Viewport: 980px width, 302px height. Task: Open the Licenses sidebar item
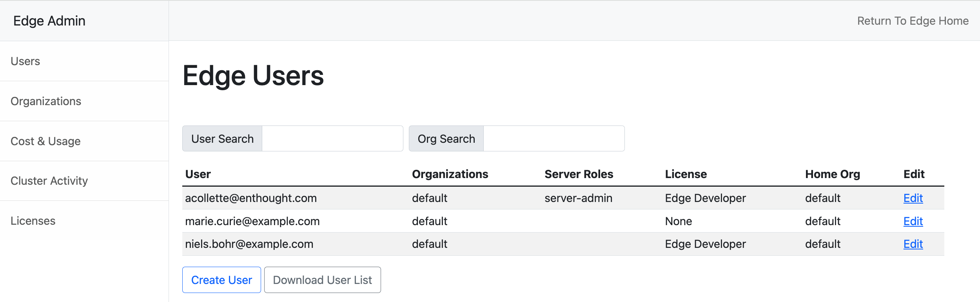(33, 221)
